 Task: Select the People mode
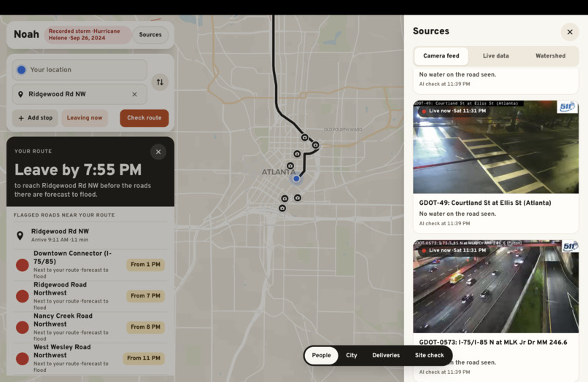(x=322, y=355)
